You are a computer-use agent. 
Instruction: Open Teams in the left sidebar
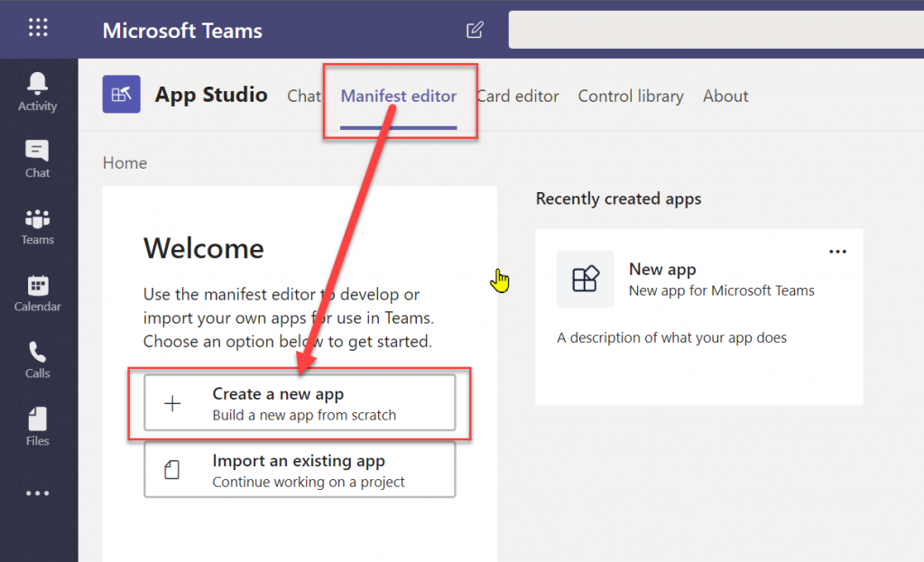38,226
